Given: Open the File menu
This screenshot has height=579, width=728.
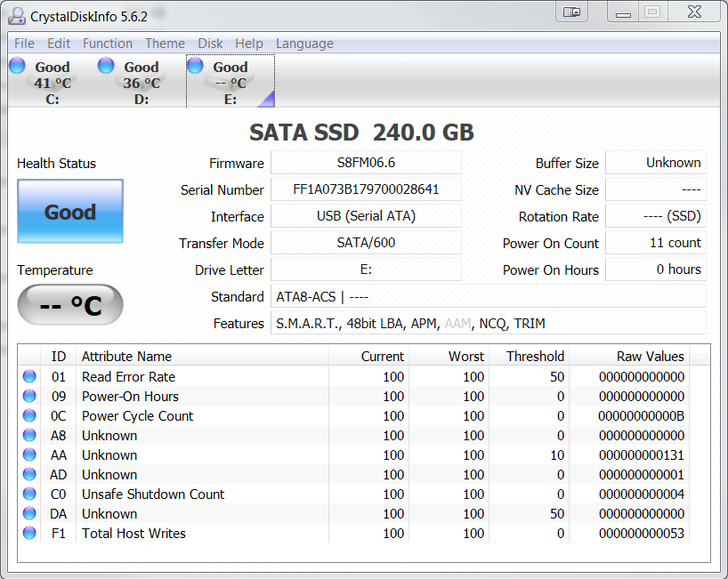Looking at the screenshot, I should click(24, 44).
